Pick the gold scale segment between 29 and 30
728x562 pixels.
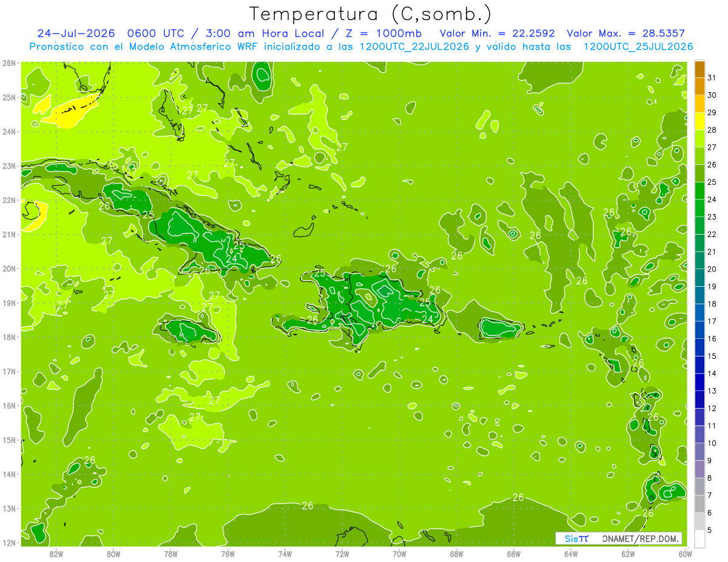(699, 104)
